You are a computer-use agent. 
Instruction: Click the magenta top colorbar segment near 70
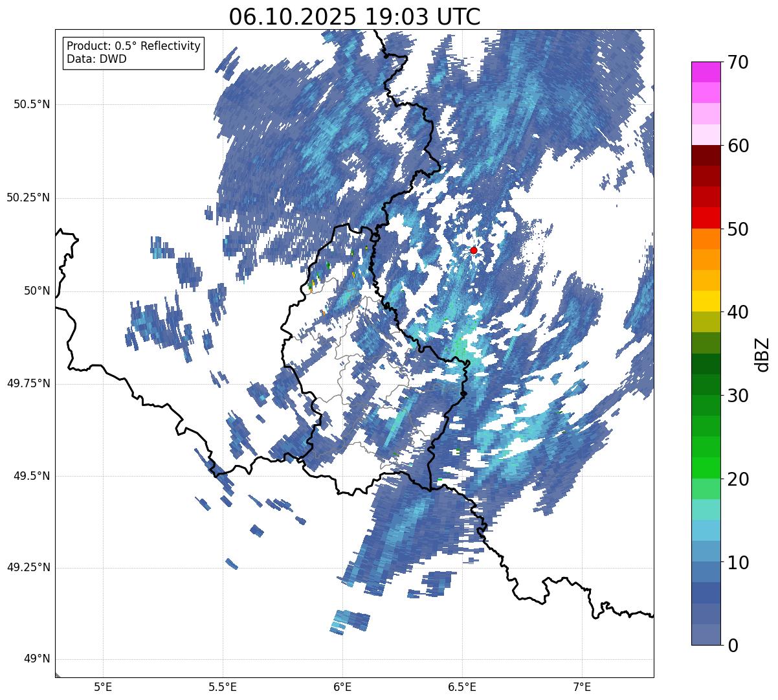[x=706, y=72]
